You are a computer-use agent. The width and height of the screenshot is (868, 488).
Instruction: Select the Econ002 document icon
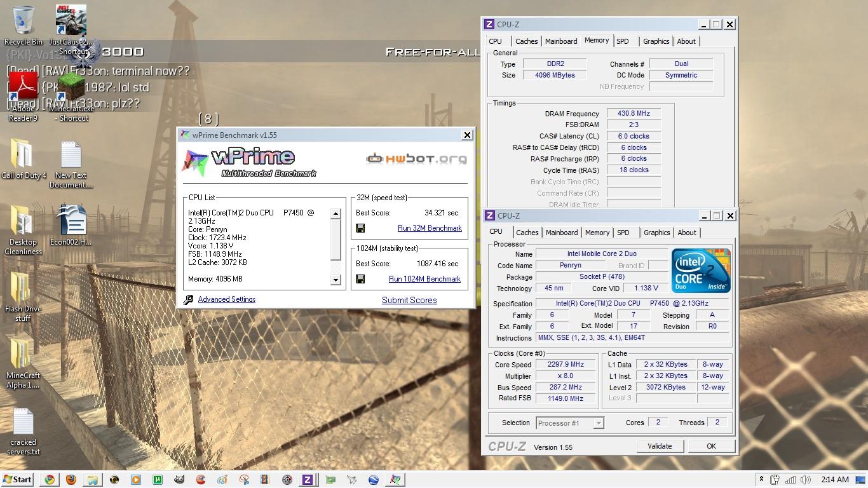click(71, 226)
